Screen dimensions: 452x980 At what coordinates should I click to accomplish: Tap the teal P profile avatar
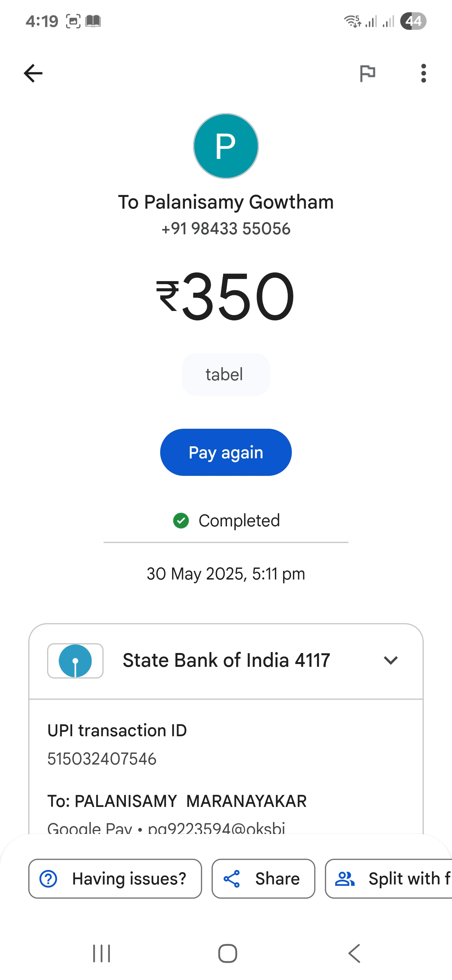click(x=226, y=146)
